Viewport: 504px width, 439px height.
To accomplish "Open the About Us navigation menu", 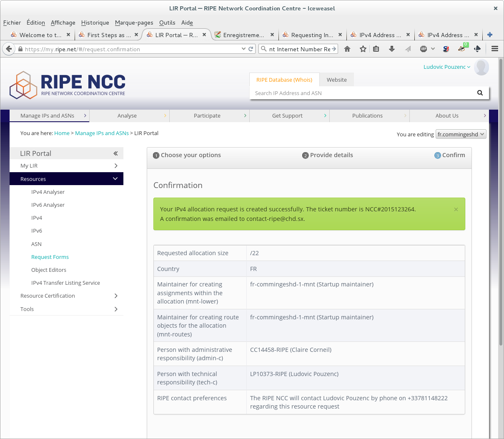I will (x=449, y=115).
